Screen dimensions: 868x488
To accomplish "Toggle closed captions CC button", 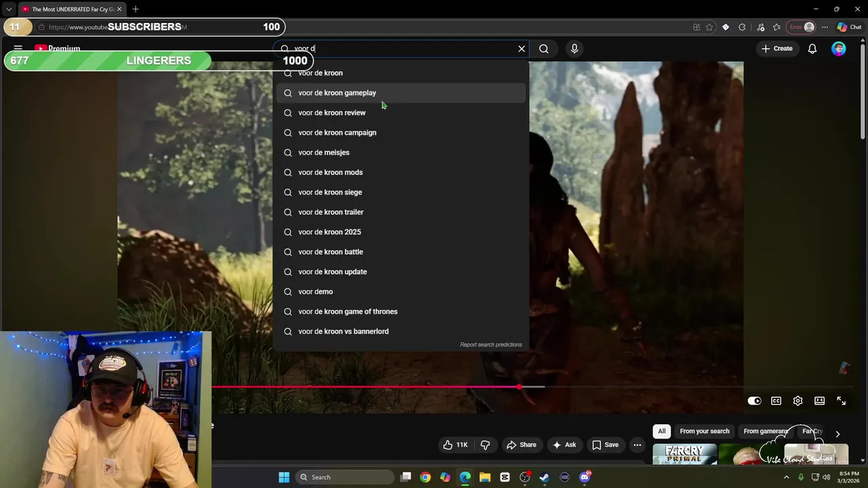I will [776, 401].
